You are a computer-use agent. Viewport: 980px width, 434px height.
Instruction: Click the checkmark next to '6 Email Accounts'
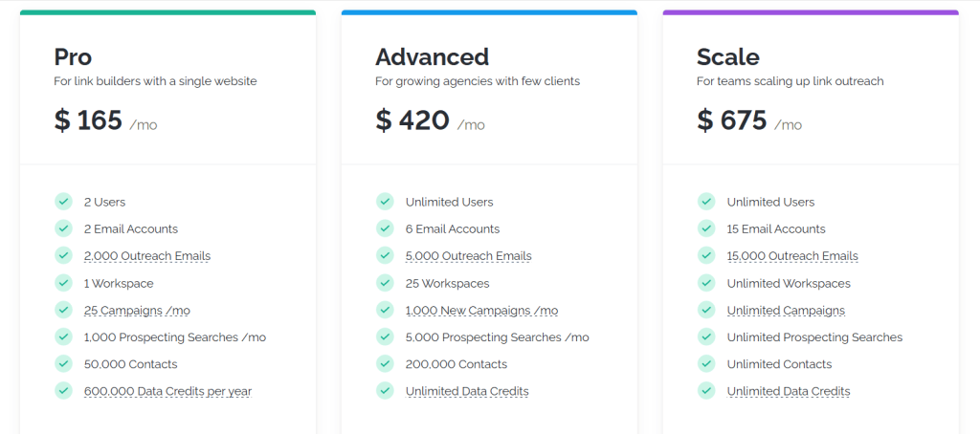click(x=385, y=228)
